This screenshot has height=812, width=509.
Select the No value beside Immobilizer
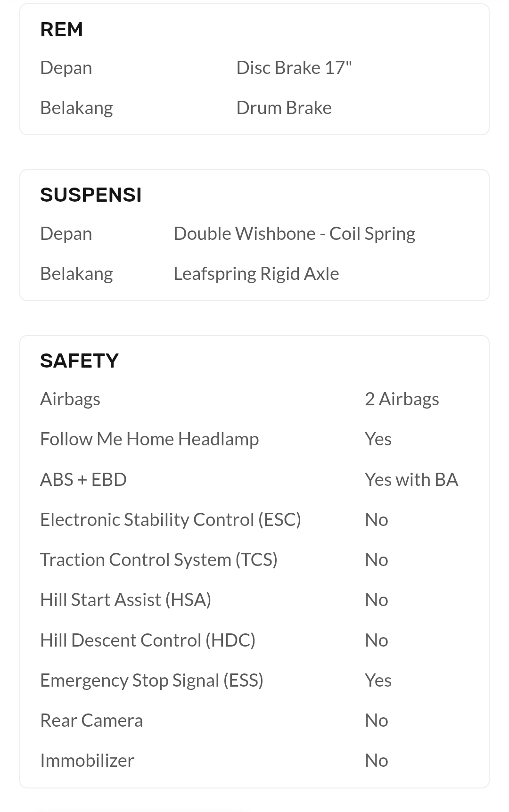click(376, 761)
